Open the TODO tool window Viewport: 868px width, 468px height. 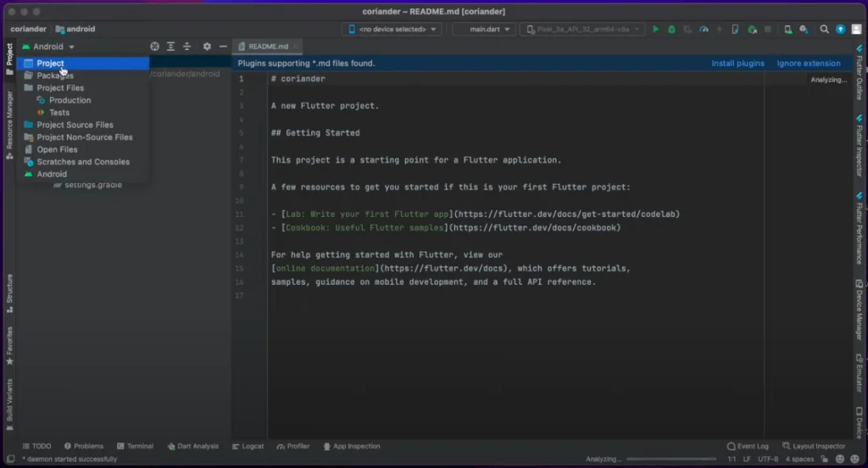[36, 446]
